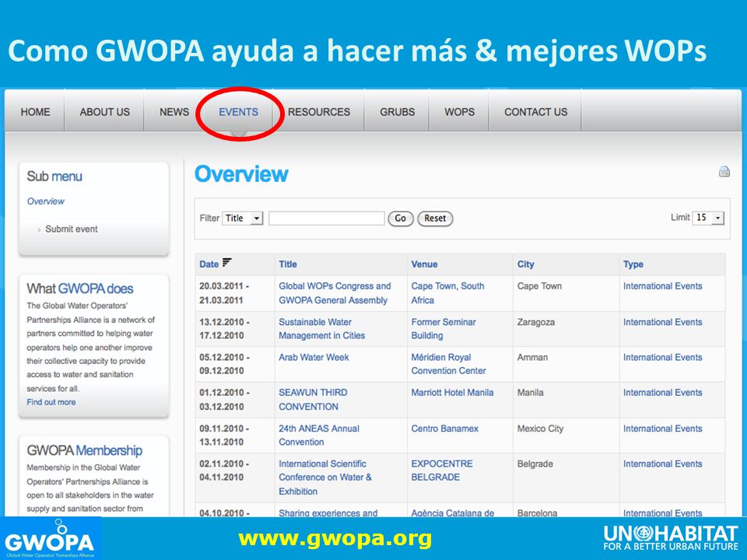Click the GWOPA Membership heading
This screenshot has height=560, width=747.
84,450
